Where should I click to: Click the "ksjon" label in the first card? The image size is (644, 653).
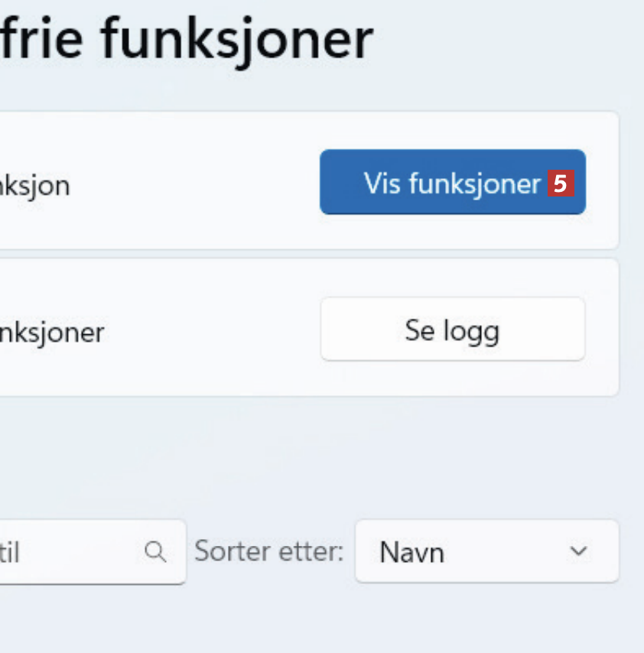[x=34, y=185]
